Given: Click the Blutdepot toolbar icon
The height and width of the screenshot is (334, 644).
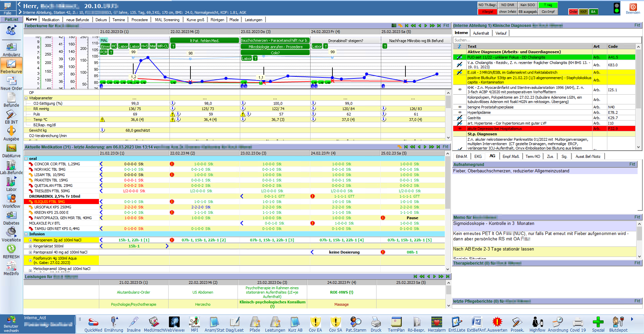Looking at the screenshot, I should click(618, 325).
